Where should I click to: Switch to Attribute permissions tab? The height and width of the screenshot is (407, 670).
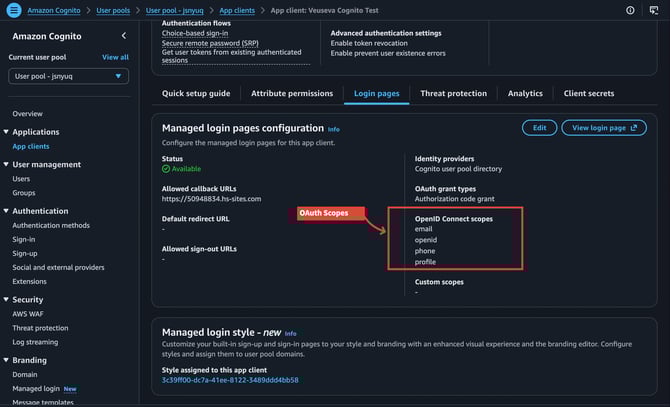pos(292,94)
